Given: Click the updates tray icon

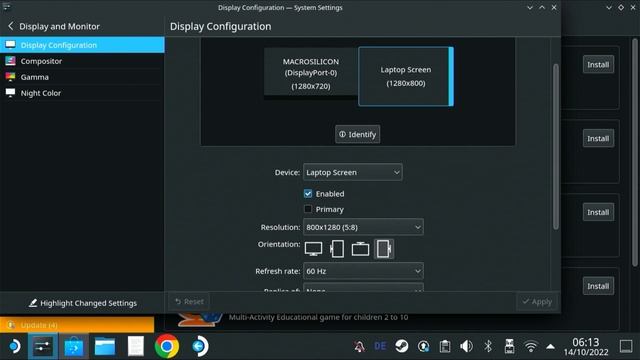Looking at the screenshot, I should pos(423,347).
